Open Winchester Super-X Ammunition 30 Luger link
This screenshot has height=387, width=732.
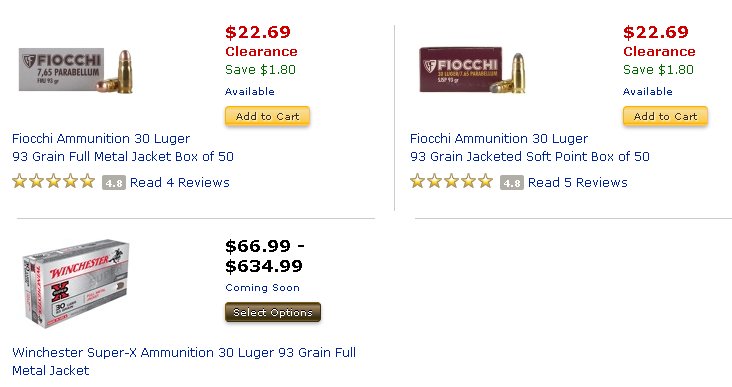(184, 361)
